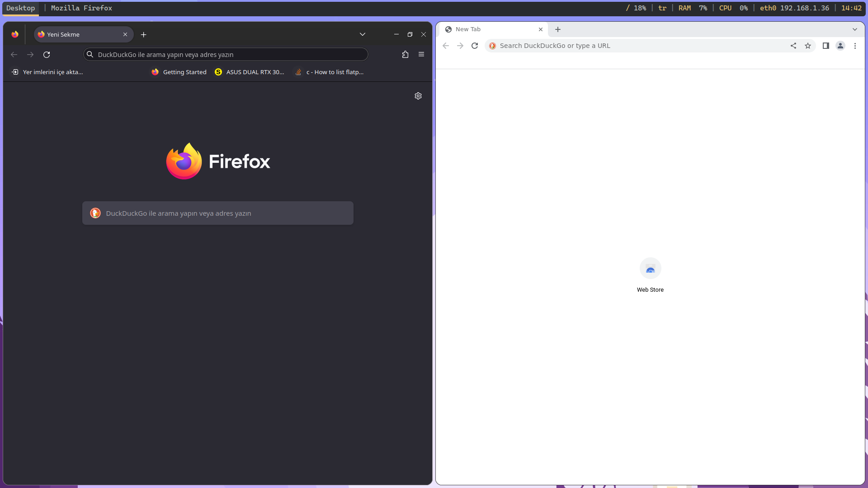Open Chrome profile avatar menu

840,46
